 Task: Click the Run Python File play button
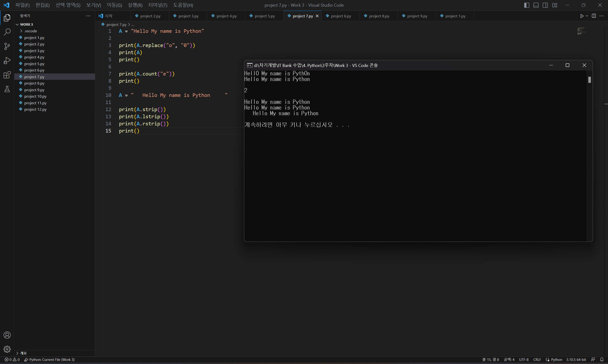(x=582, y=16)
